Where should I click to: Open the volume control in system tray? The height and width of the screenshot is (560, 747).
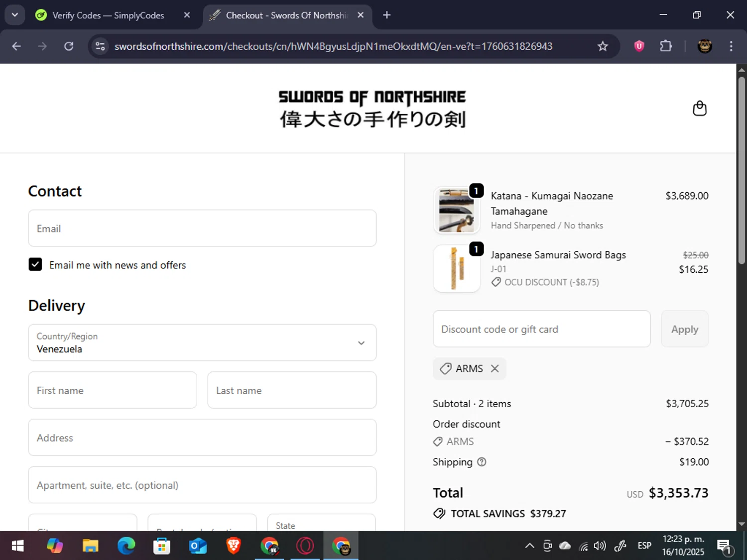pyautogui.click(x=600, y=546)
